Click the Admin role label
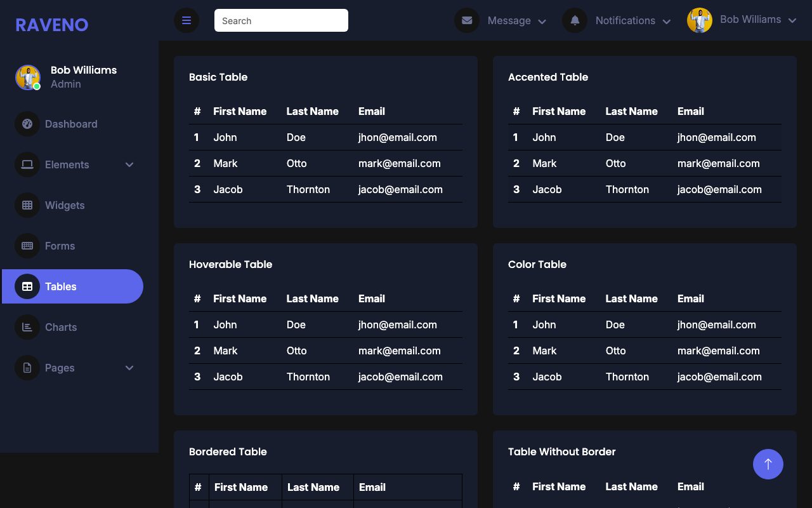This screenshot has width=812, height=508. tap(66, 84)
